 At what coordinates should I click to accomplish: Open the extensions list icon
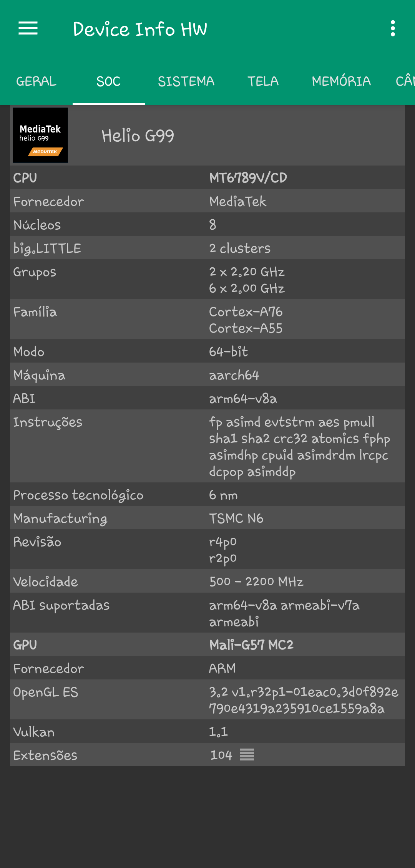click(247, 755)
